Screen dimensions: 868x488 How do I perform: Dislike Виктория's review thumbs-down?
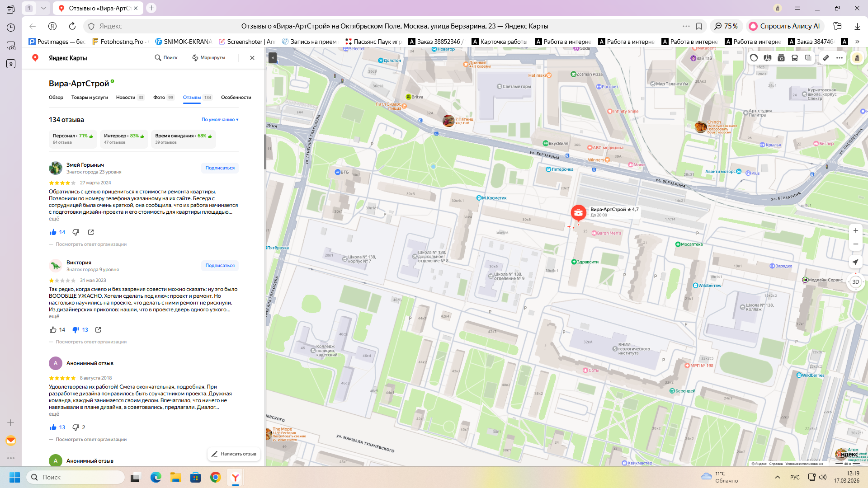[75, 330]
